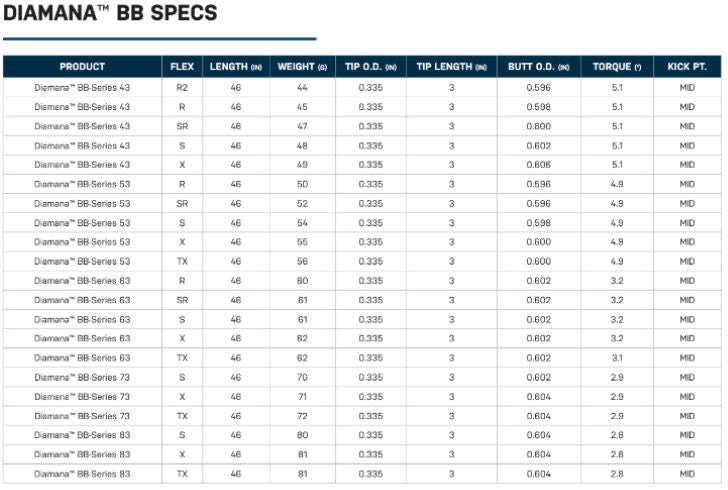Click the WEIGHT (G) column header
Image resolution: width=728 pixels, height=490 pixels.
pyautogui.click(x=302, y=67)
